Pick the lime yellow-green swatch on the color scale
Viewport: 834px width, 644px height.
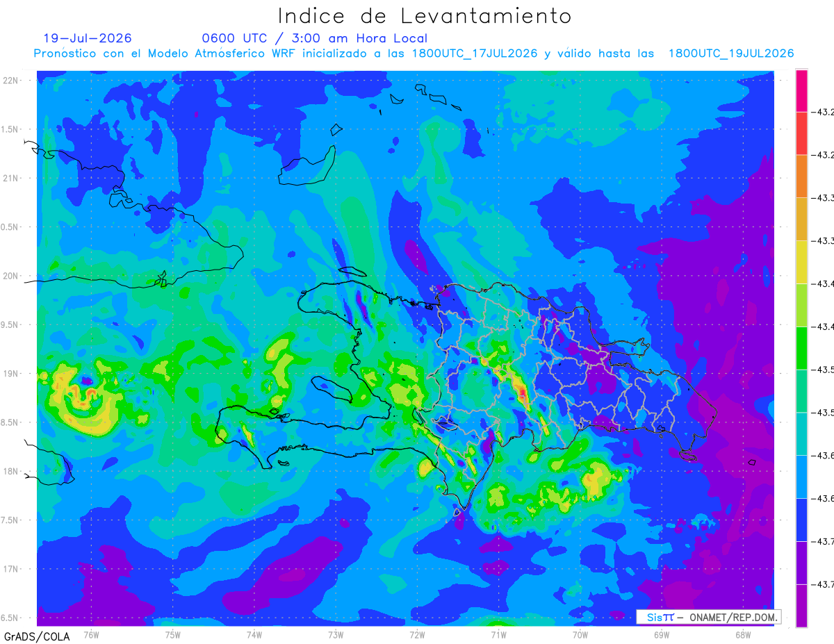(x=801, y=305)
